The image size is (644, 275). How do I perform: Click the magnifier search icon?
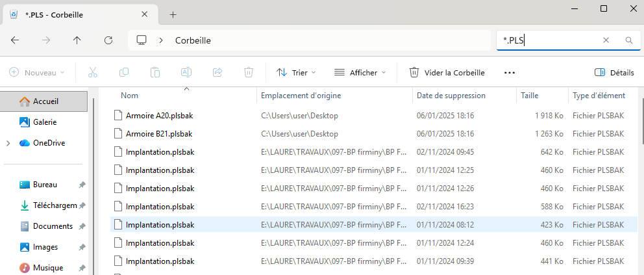[x=629, y=40]
